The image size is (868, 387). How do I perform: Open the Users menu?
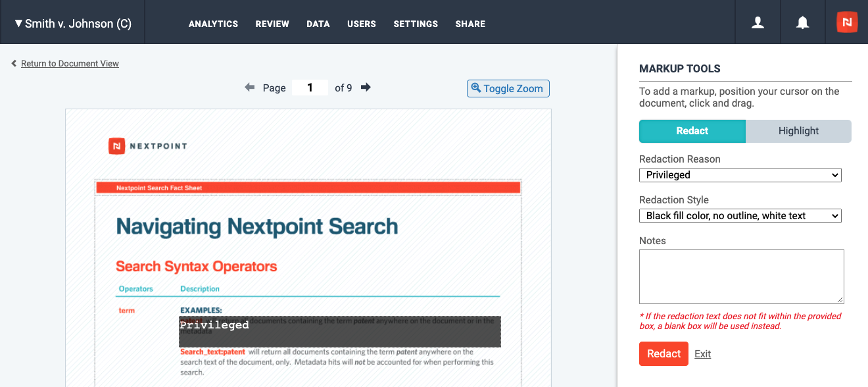click(x=362, y=24)
